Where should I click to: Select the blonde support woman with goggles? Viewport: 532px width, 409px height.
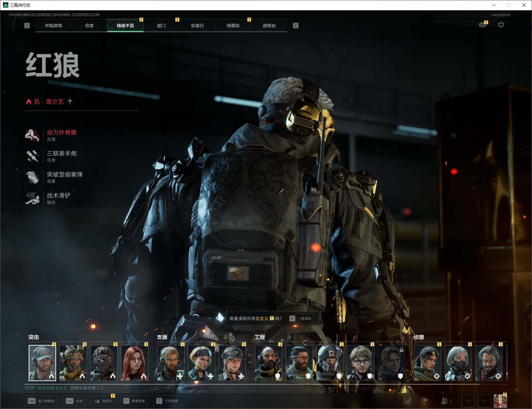coord(201,363)
